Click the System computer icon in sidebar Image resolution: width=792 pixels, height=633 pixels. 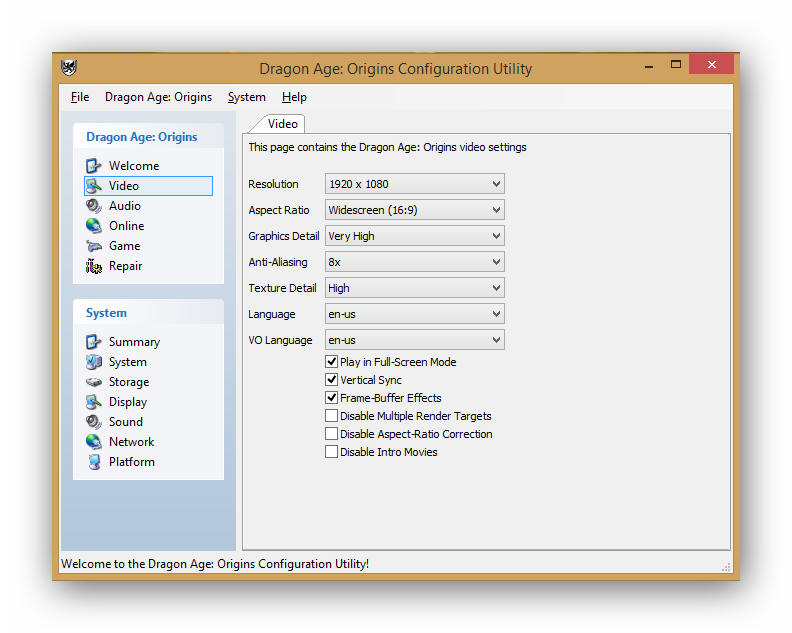click(93, 362)
